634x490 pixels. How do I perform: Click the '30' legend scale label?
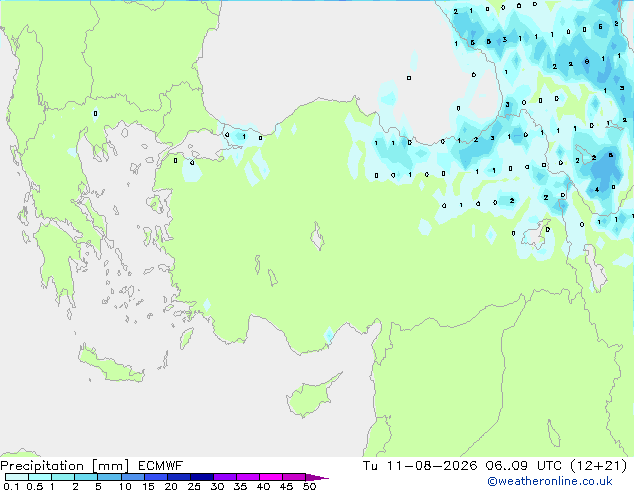[217, 486]
